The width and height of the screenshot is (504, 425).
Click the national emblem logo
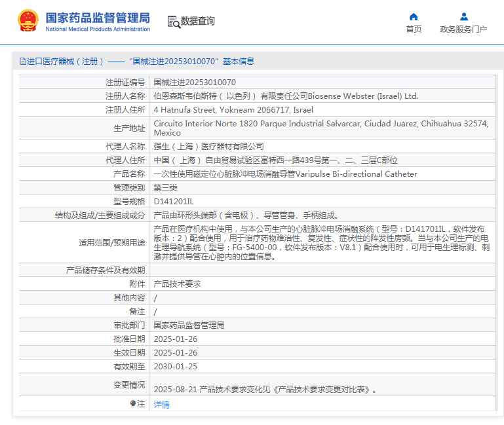28,21
